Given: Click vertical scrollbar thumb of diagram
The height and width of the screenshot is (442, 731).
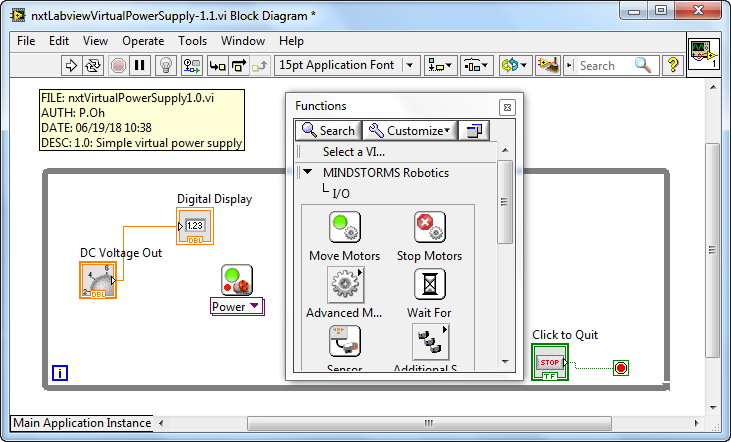Looking at the screenshot, I should point(712,250).
